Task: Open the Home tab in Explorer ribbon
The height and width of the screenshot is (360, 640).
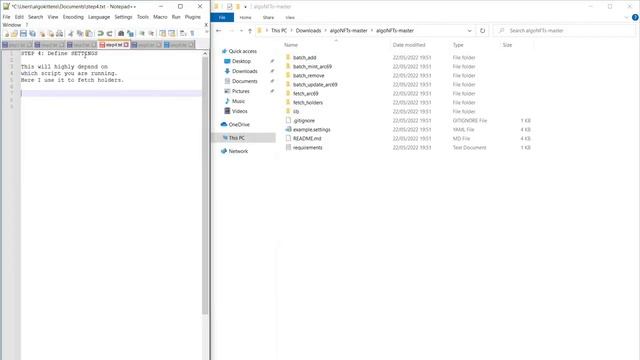Action: click(245, 18)
